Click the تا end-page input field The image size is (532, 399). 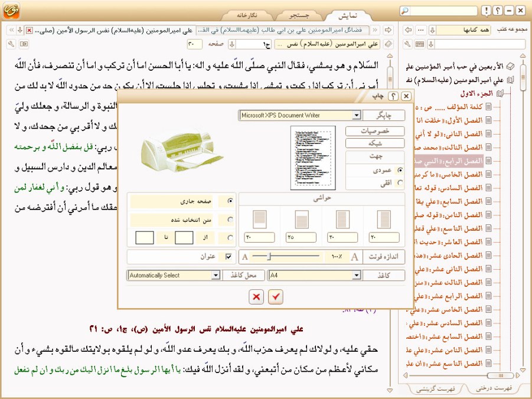(x=145, y=237)
